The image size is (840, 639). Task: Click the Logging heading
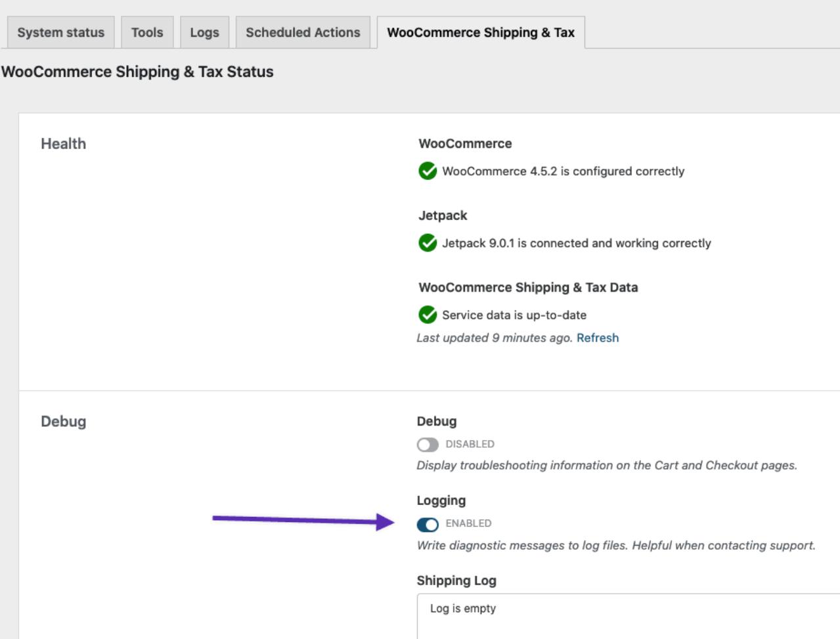(x=441, y=500)
